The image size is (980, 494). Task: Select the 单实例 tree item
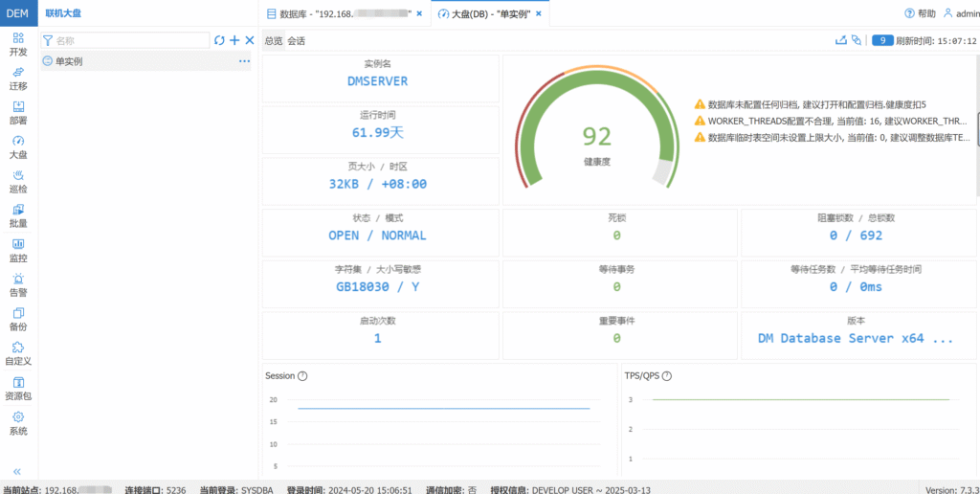pyautogui.click(x=69, y=61)
